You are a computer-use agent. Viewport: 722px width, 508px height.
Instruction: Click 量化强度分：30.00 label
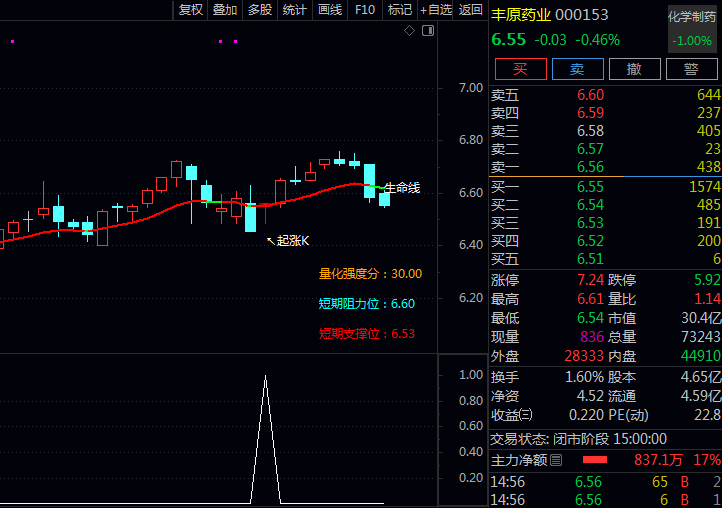coord(370,274)
